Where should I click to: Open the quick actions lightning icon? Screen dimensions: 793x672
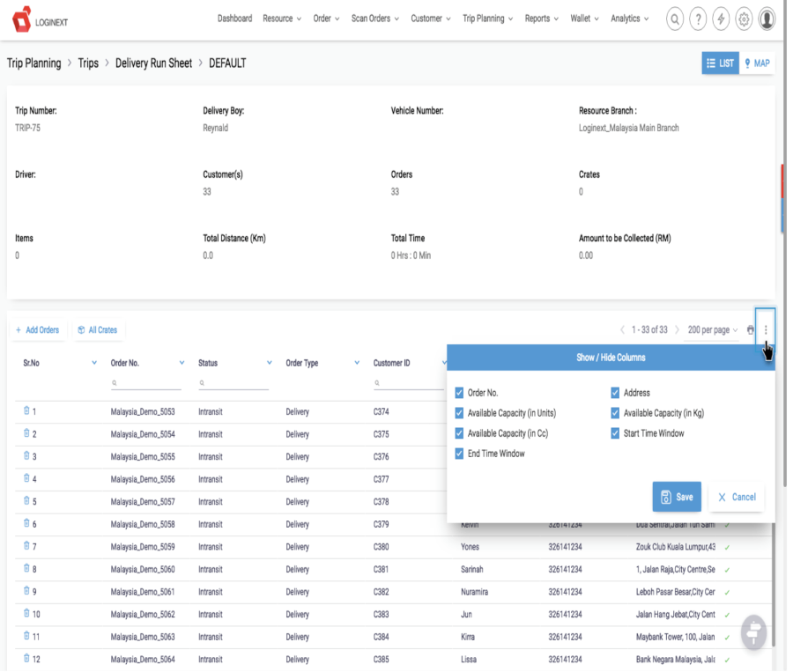[721, 18]
